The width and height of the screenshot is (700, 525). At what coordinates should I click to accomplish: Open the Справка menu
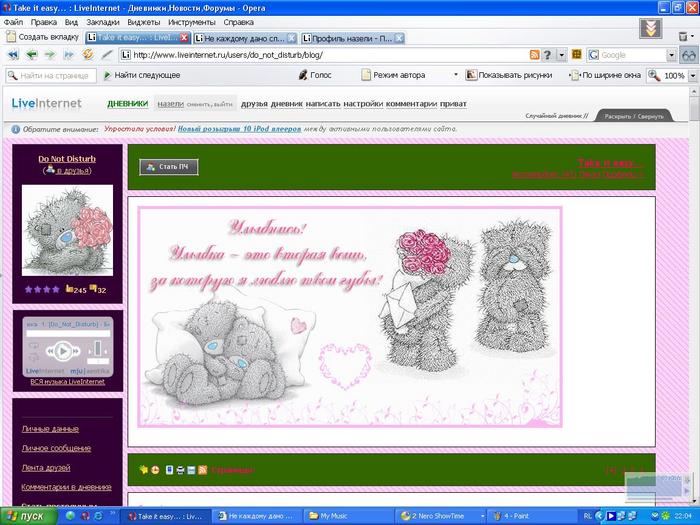[239, 22]
